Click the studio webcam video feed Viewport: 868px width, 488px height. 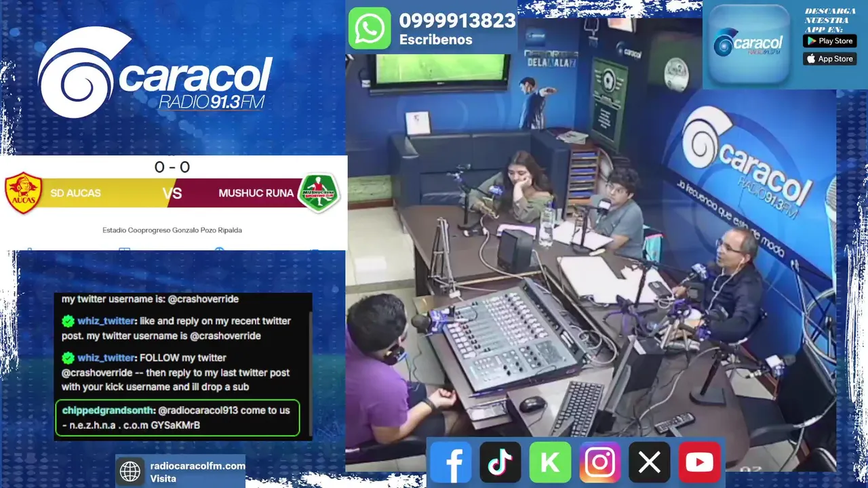[x=591, y=244]
